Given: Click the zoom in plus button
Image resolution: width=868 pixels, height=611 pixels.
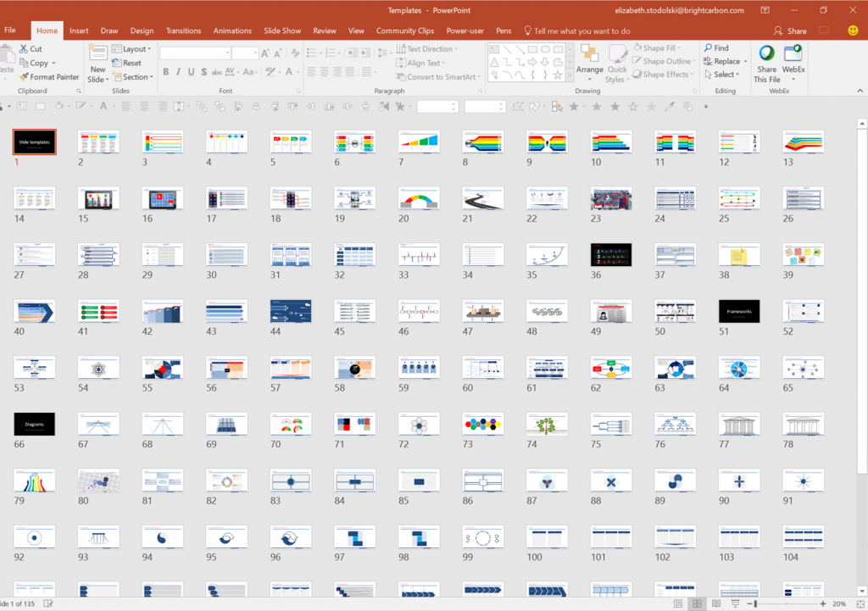Looking at the screenshot, I should point(822,604).
